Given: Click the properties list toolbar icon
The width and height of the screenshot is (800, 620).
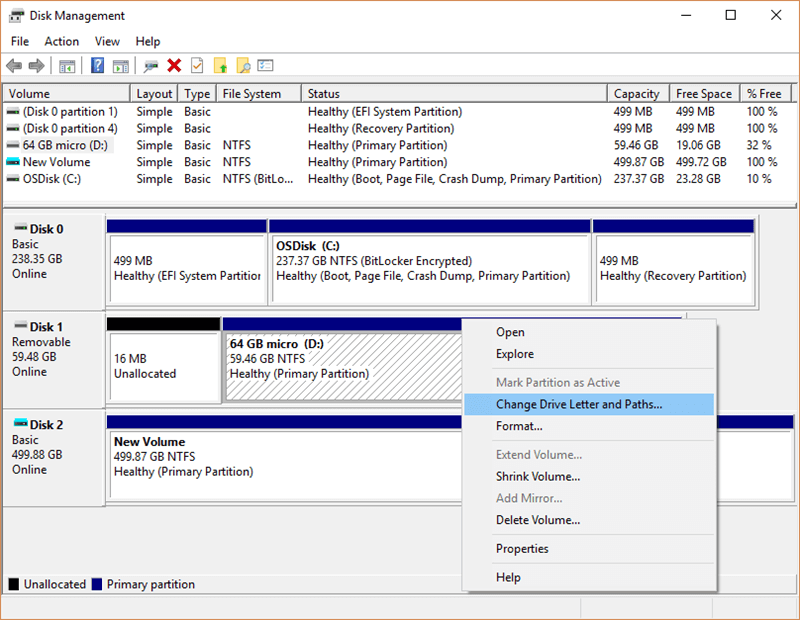Looking at the screenshot, I should pos(266,66).
